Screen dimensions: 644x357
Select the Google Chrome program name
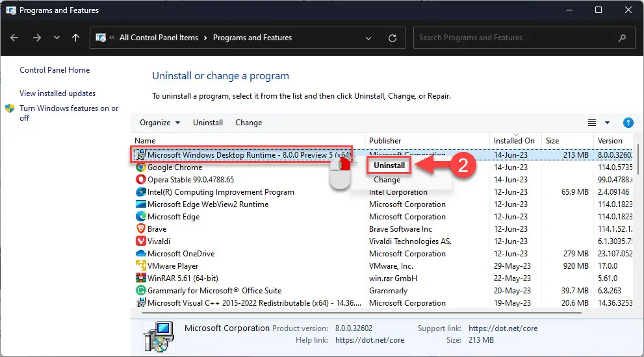[175, 167]
